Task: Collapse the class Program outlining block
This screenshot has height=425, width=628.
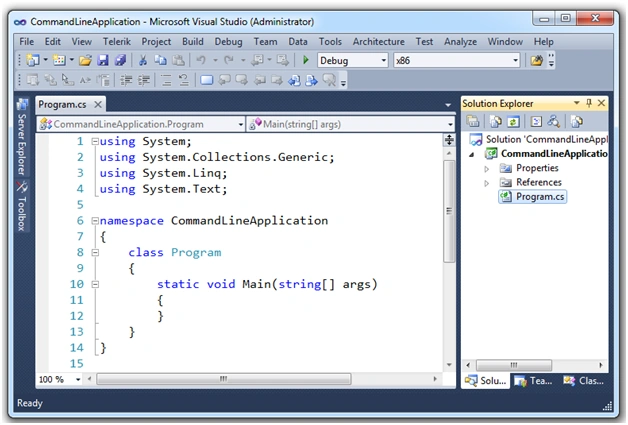Action: pyautogui.click(x=95, y=253)
